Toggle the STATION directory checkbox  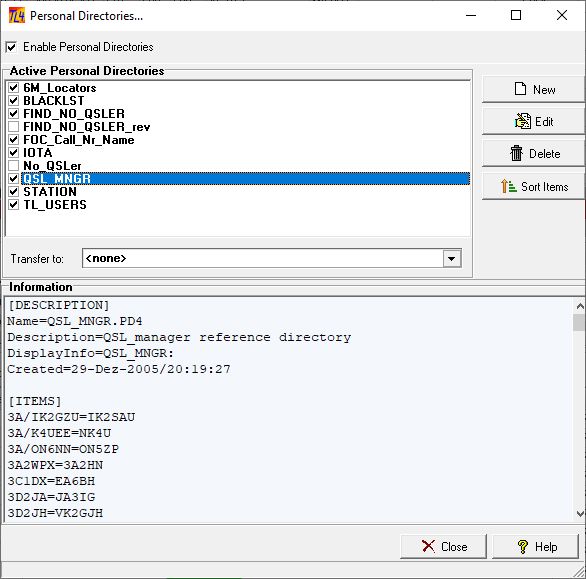(13, 192)
